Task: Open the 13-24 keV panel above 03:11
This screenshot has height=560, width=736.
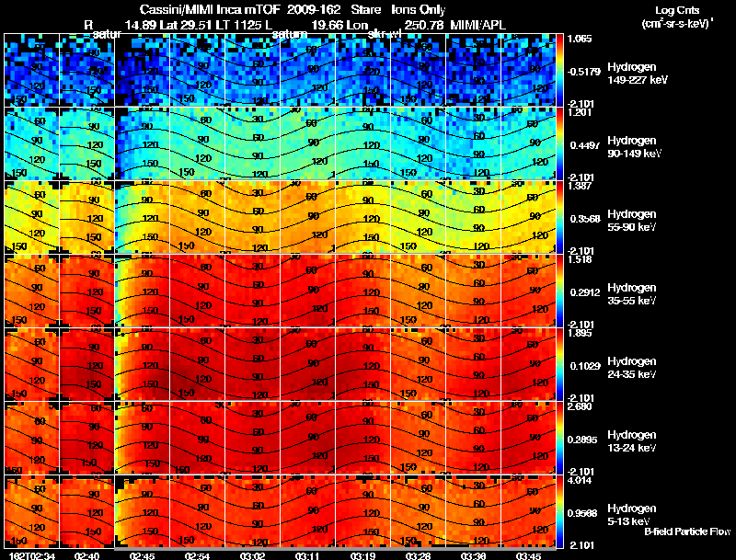Action: [308, 438]
